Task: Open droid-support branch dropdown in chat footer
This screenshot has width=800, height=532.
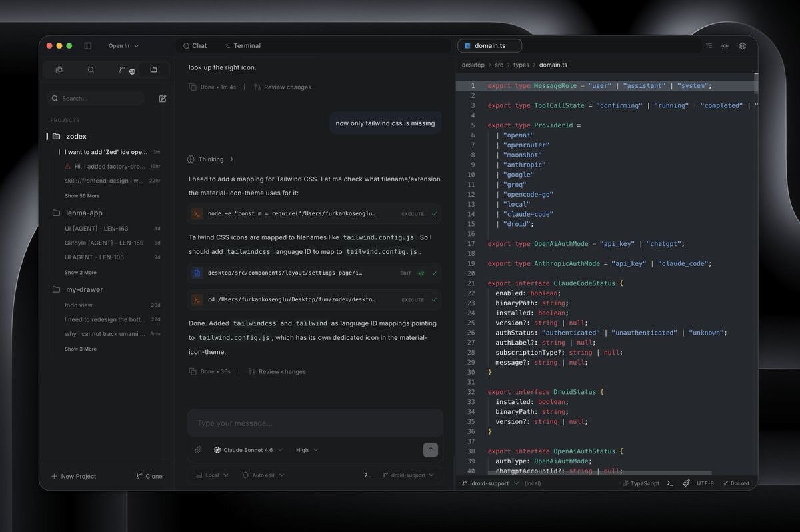Action: tap(408, 475)
